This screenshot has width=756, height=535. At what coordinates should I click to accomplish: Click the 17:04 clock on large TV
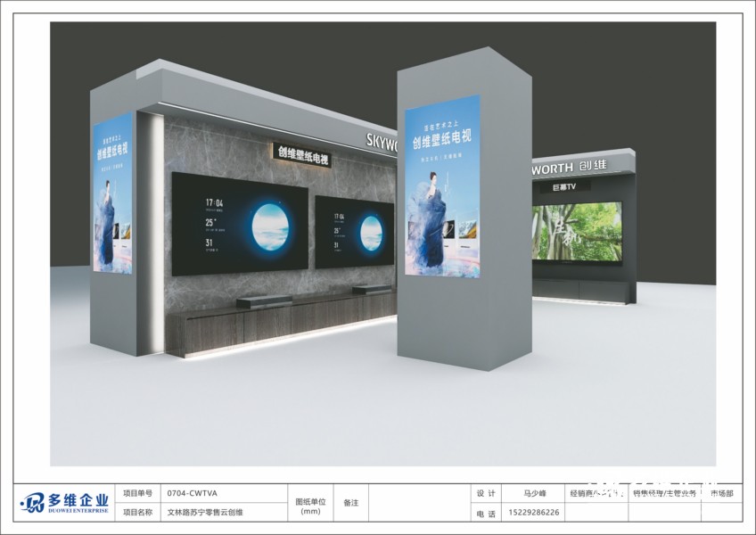(215, 202)
